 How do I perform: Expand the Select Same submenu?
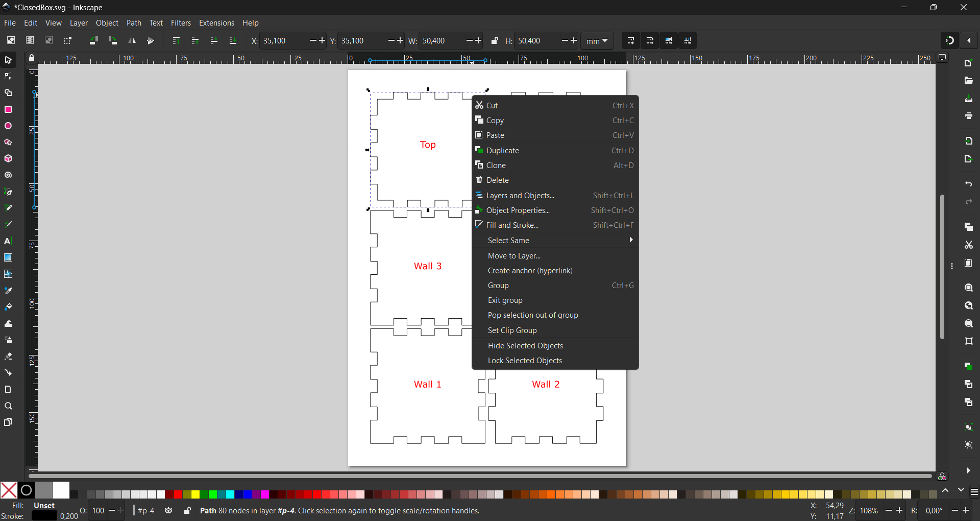[555, 241]
